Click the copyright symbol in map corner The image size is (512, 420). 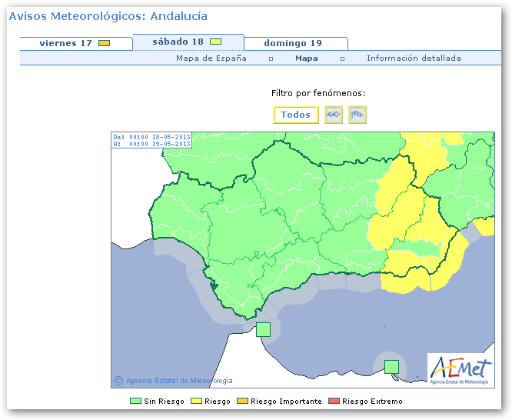point(118,380)
